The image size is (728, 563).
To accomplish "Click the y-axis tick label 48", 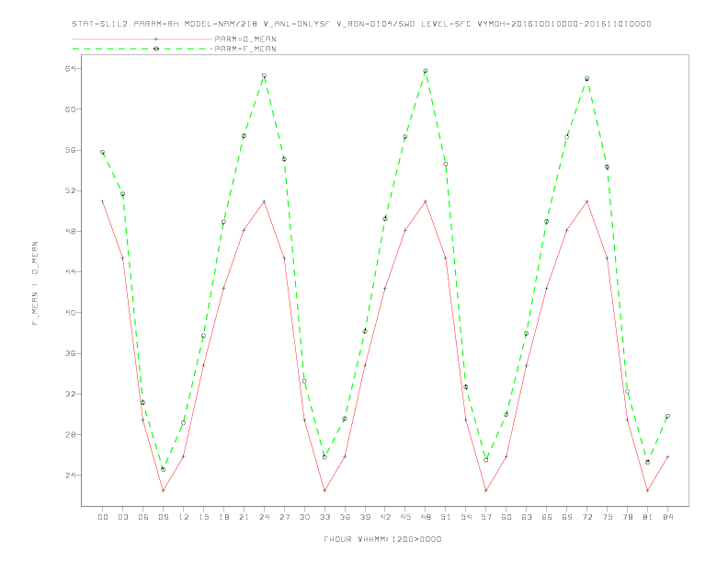I will pyautogui.click(x=70, y=231).
